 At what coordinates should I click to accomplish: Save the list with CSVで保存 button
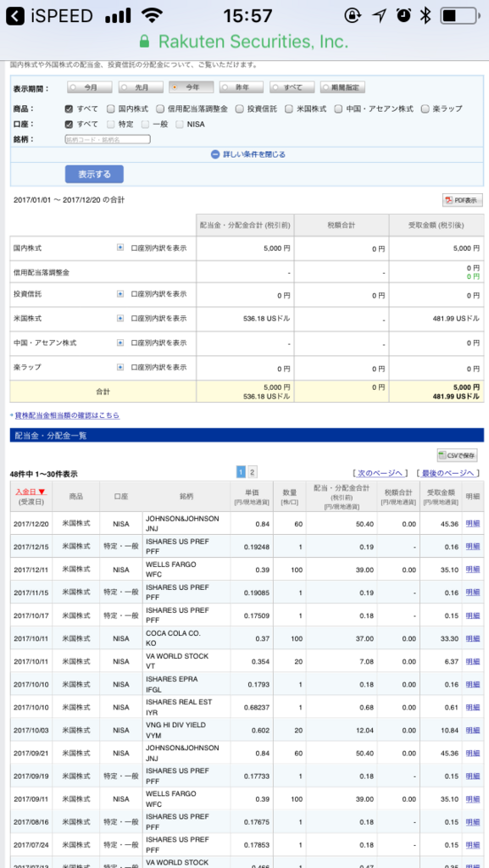(x=457, y=455)
